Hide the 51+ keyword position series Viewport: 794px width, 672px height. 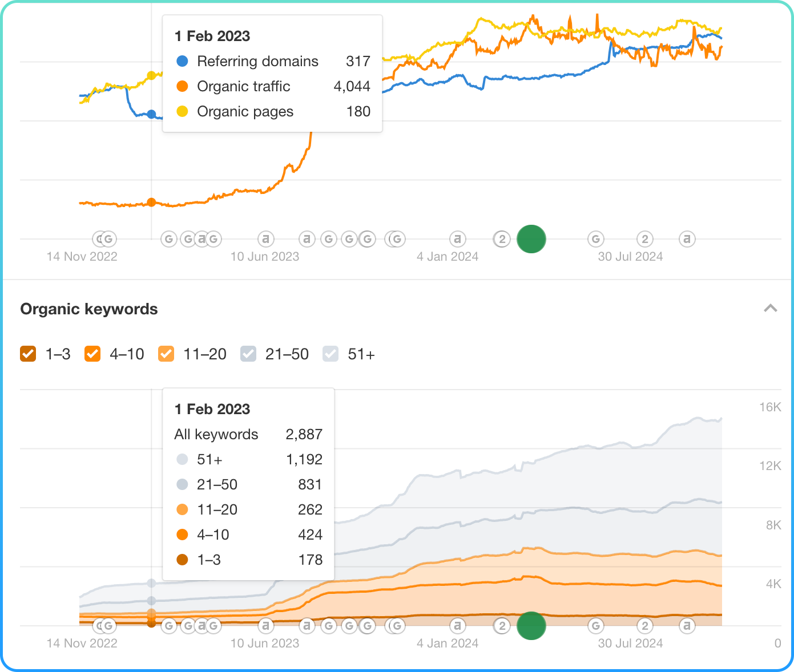(331, 354)
